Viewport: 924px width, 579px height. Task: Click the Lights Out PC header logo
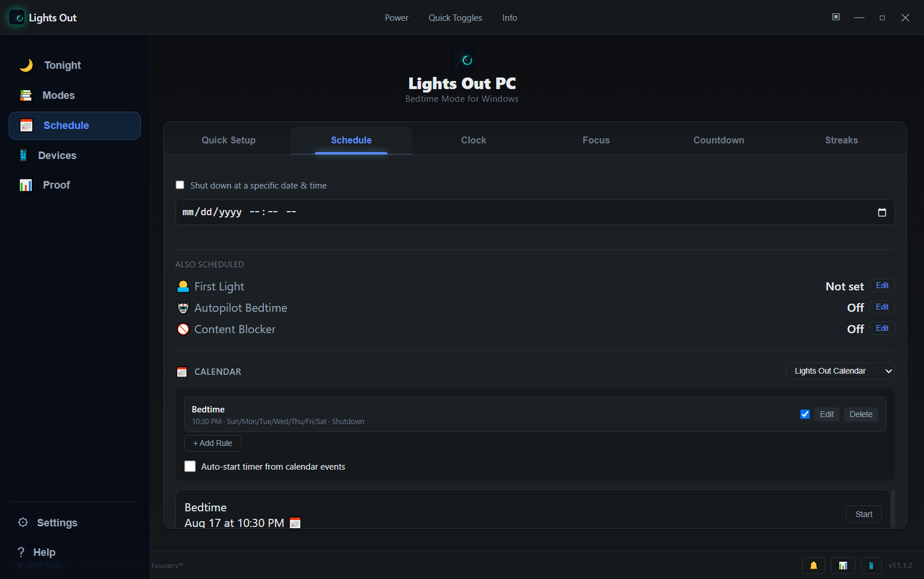(462, 59)
